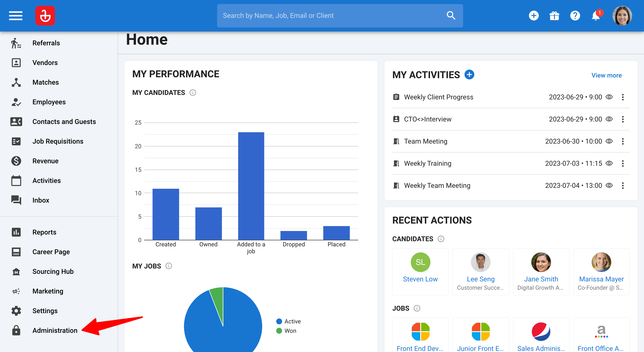Click the Won legend color dot

[x=279, y=331]
